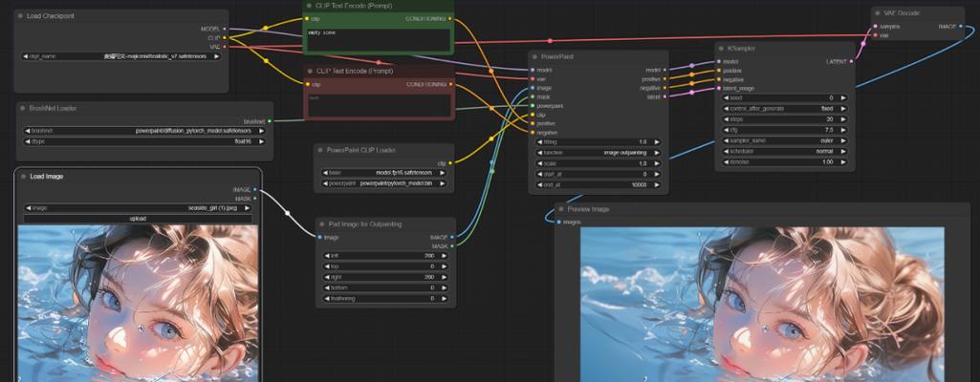This screenshot has height=382, width=980.
Task: Open the brushnet model selector
Action: (x=143, y=131)
